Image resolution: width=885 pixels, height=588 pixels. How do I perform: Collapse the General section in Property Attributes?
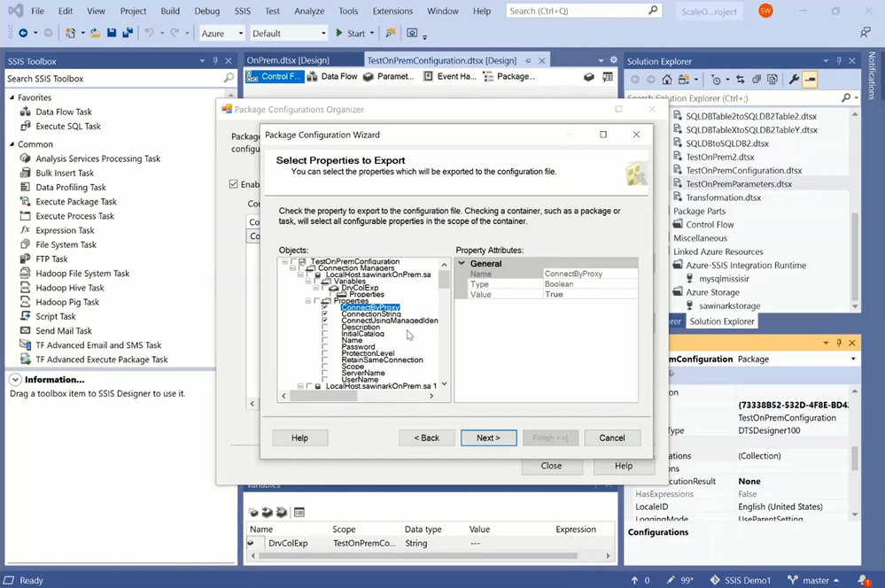click(x=462, y=264)
